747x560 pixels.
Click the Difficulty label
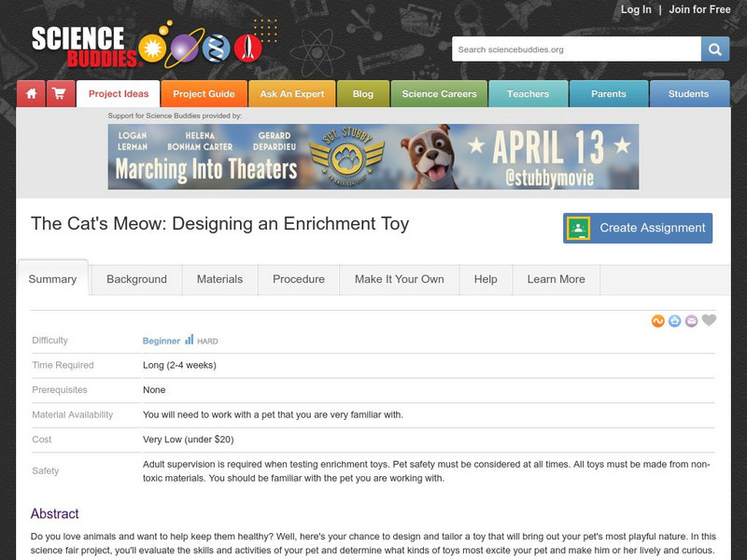(49, 341)
